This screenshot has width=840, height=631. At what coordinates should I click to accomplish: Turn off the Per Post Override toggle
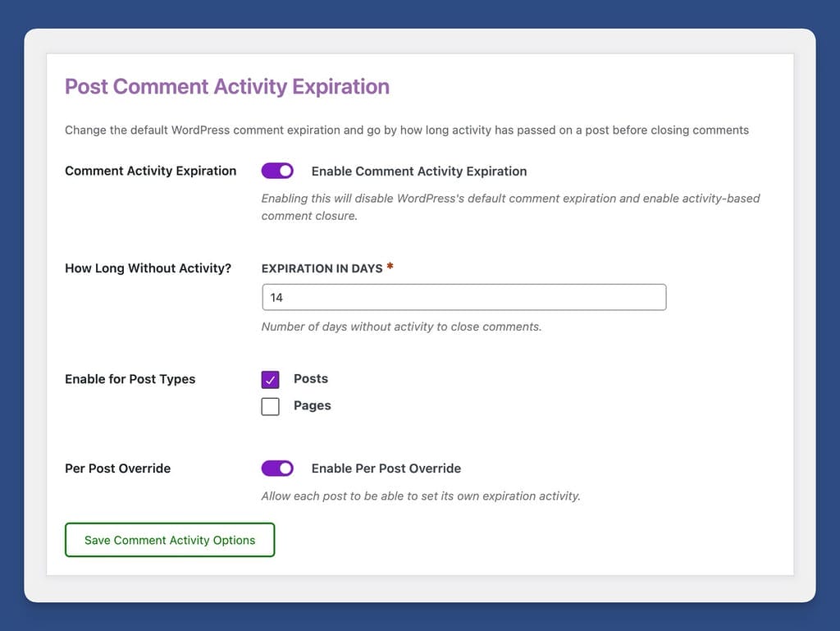pyautogui.click(x=277, y=468)
